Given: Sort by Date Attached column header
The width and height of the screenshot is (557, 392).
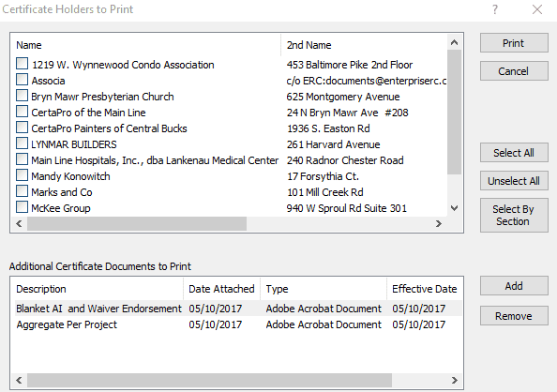Looking at the screenshot, I should tap(221, 289).
